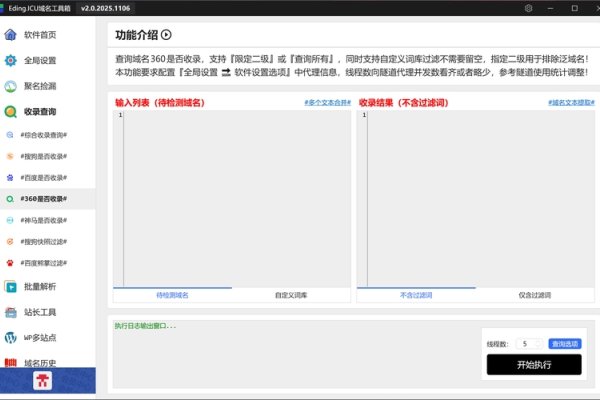
Task: Click the 执行日志输出窗口 log area
Action: [x=295, y=354]
